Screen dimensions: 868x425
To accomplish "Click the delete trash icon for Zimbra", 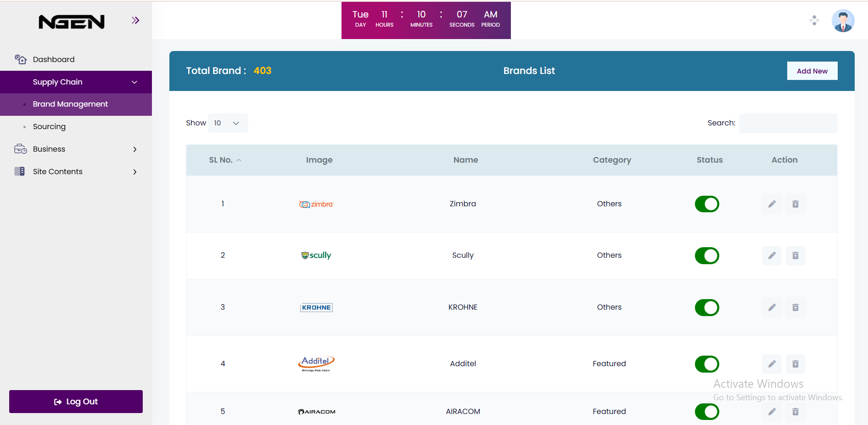I will [795, 204].
